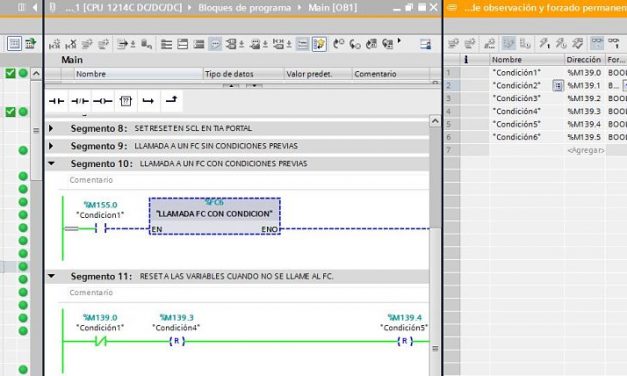Select the Condición5 reset coil

coord(405,341)
